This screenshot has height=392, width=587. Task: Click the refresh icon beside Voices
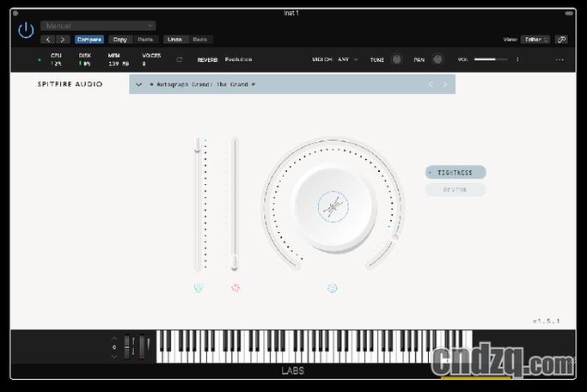tap(180, 59)
